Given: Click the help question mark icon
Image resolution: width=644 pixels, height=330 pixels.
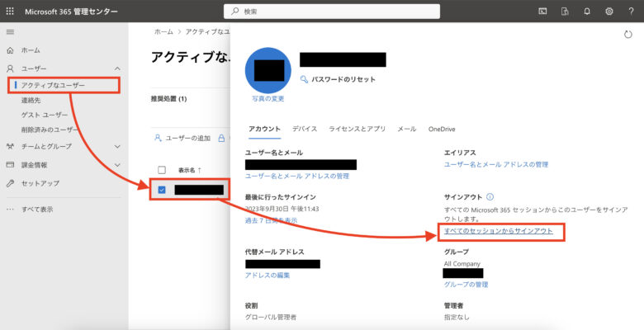Looking at the screenshot, I should 631,12.
